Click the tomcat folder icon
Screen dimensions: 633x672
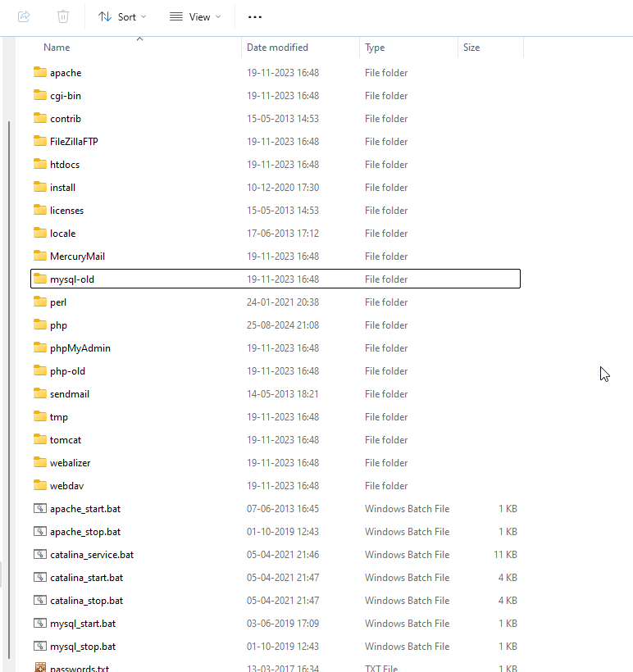[40, 439]
